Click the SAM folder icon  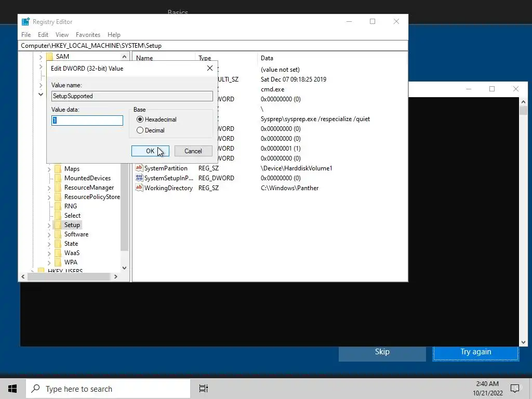[x=50, y=56]
